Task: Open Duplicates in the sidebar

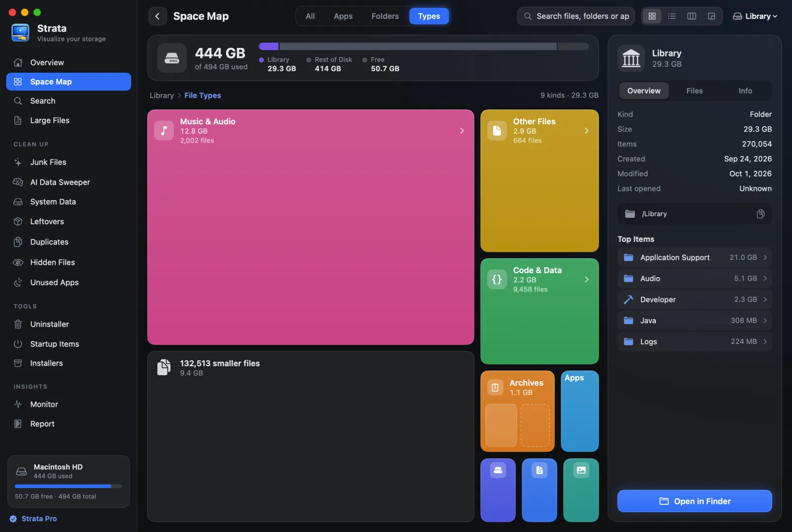Action: [x=68, y=242]
